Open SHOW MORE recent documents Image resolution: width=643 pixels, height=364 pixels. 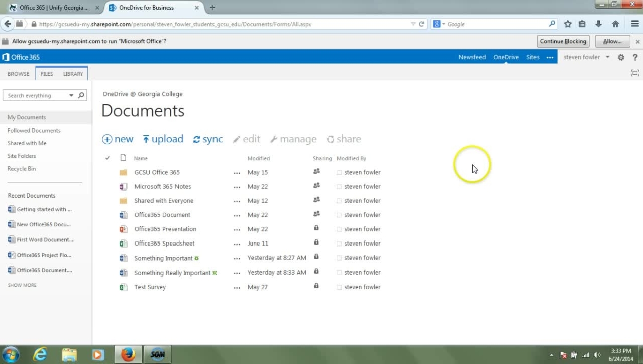click(x=22, y=285)
